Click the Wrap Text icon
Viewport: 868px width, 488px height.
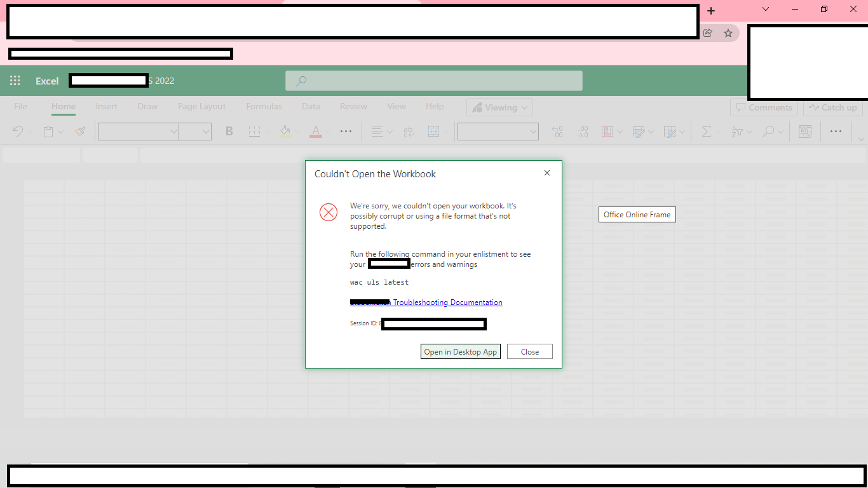tap(409, 132)
